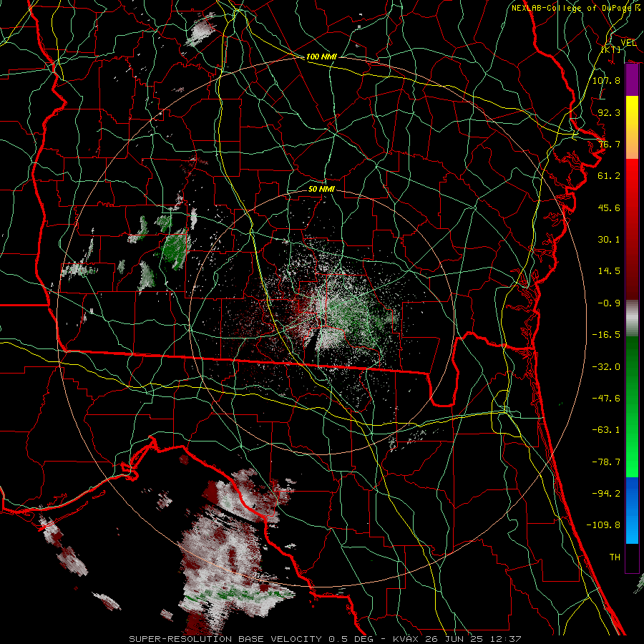
Task: Click the 61.2 velocity scale value
Action: [609, 175]
